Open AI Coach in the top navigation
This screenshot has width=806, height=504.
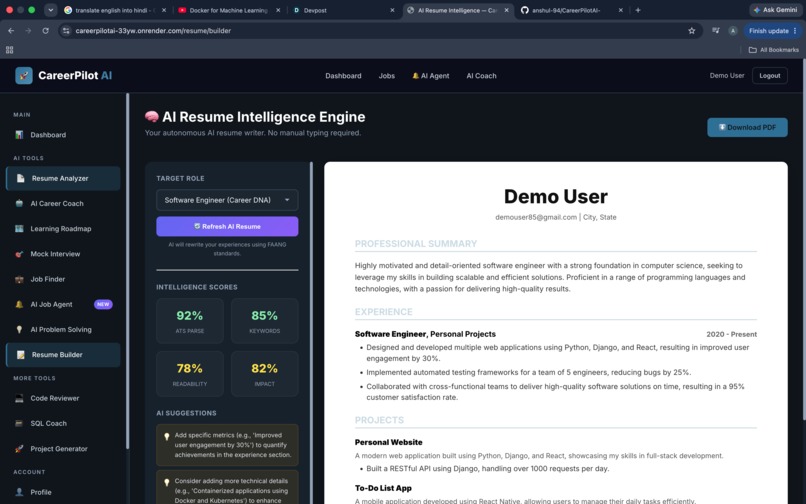pos(482,76)
